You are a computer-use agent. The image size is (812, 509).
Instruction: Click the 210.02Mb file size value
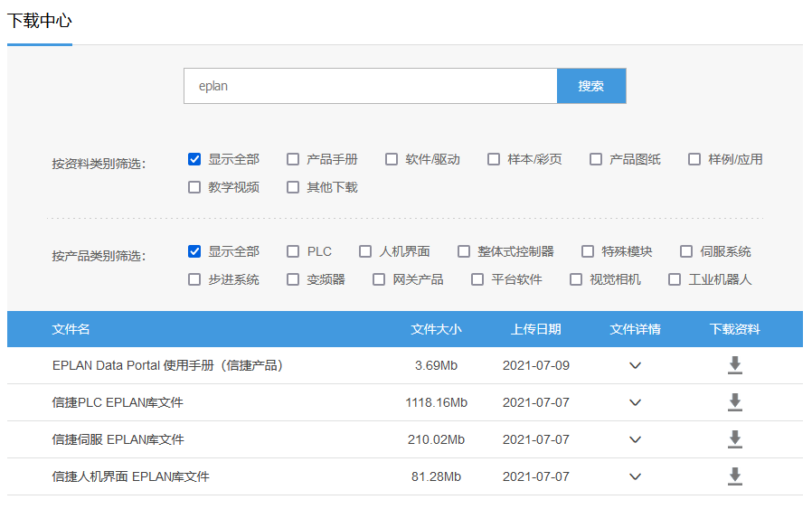(x=436, y=439)
